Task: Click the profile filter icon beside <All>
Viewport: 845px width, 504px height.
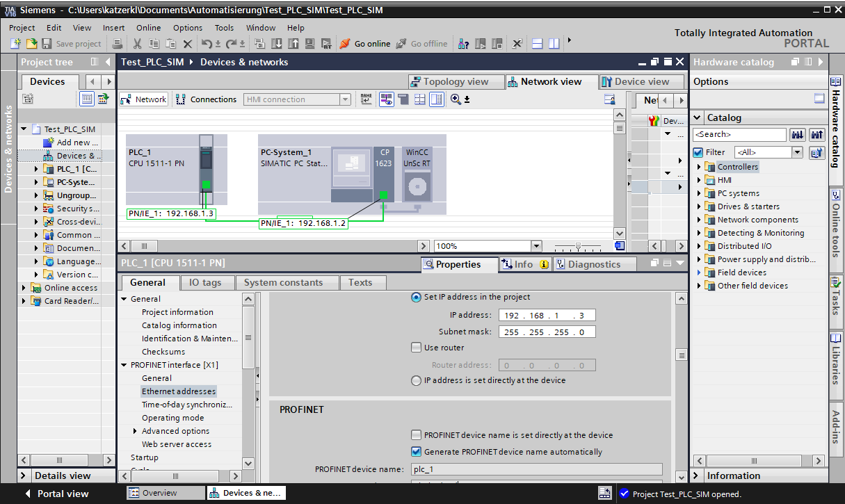Action: coord(817,152)
